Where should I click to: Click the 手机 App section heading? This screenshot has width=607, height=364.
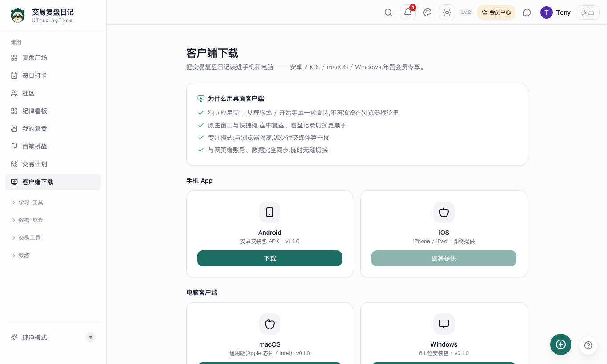click(200, 181)
